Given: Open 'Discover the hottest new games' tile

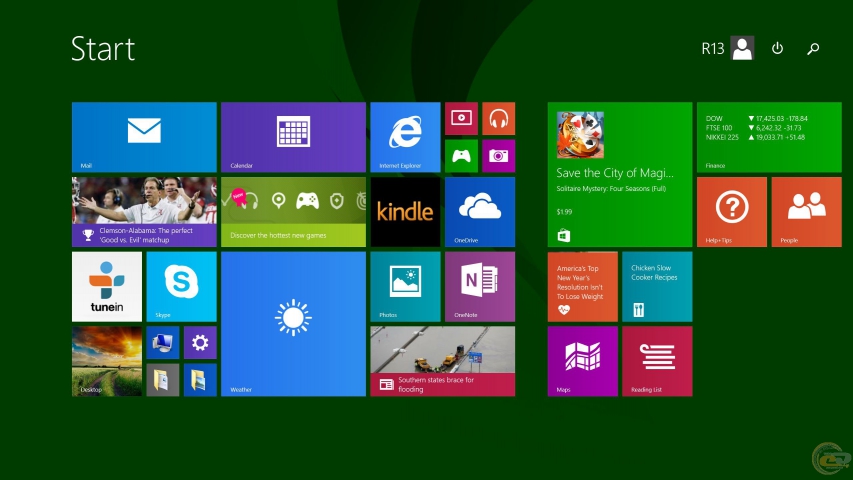Looking at the screenshot, I should point(293,212).
